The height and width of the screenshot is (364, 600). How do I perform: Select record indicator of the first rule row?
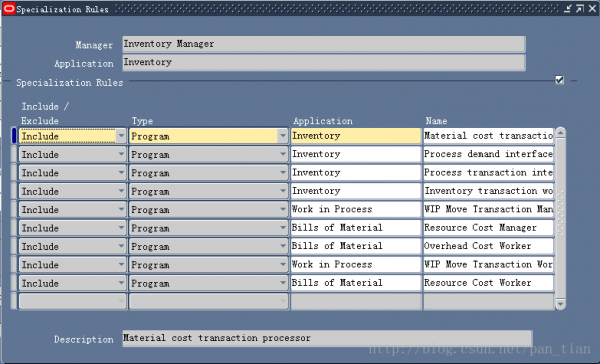(14, 136)
